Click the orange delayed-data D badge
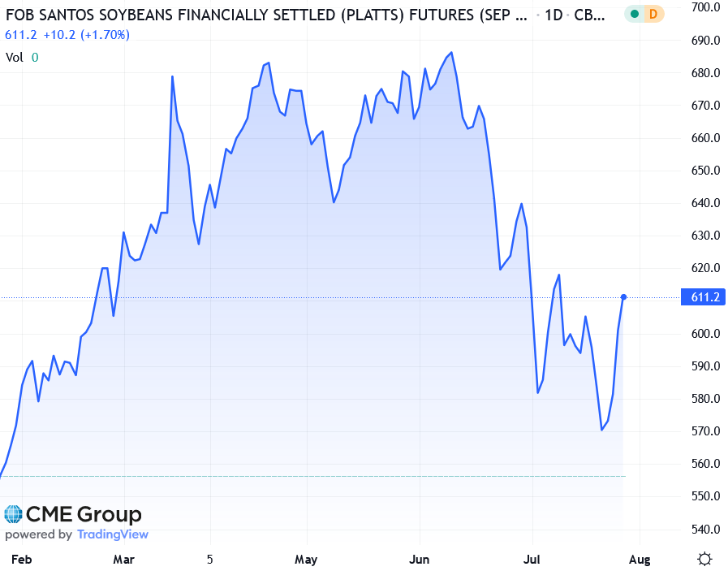 pos(654,15)
